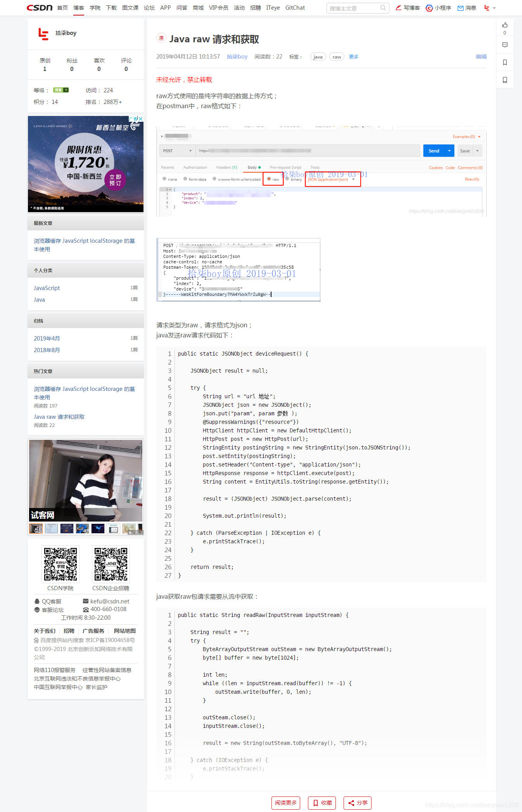Click the comment icon in right sidebar
The height and width of the screenshot is (812, 522).
[x=505, y=45]
